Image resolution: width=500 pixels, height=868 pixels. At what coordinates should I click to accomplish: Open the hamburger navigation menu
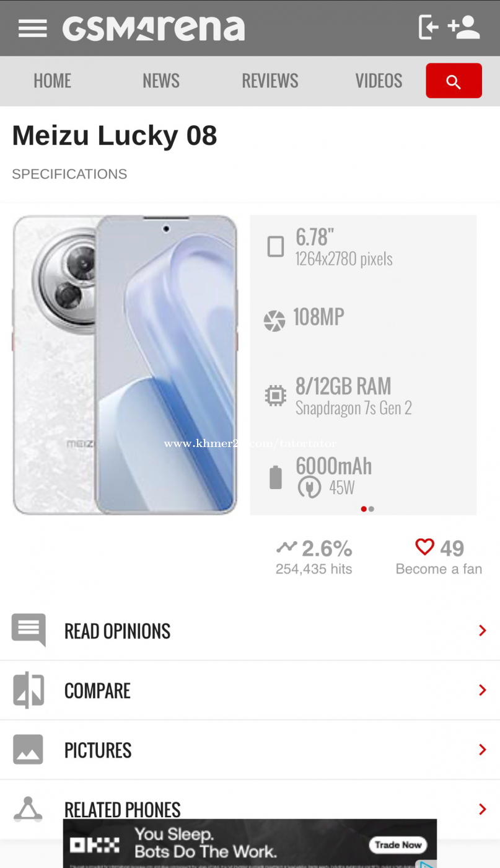point(33,28)
